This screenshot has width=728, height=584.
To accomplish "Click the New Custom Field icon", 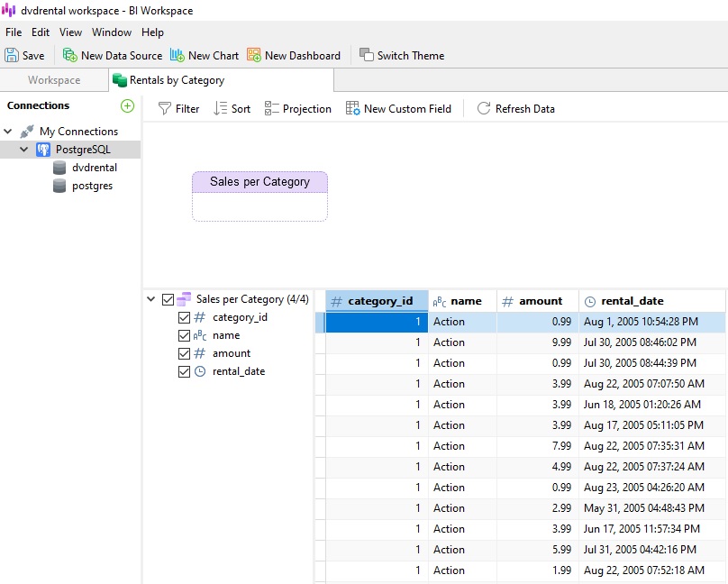I will (x=353, y=109).
